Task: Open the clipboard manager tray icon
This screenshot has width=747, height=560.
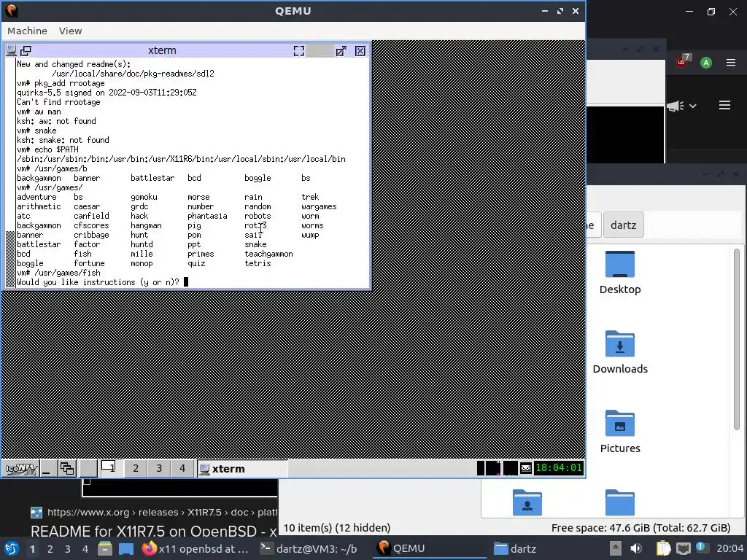Action: coord(662,548)
